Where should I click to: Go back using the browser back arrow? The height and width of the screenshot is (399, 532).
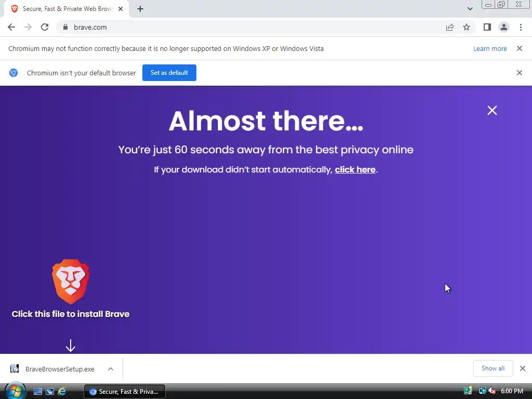[11, 27]
